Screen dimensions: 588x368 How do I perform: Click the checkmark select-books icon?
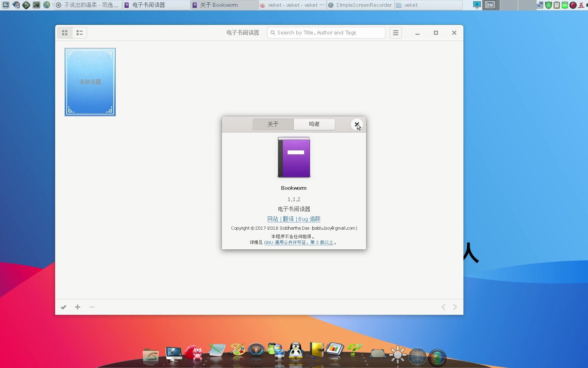63,307
